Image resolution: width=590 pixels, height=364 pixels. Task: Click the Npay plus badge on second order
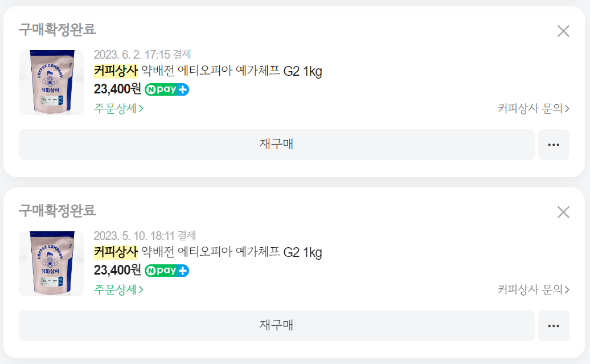[167, 271]
